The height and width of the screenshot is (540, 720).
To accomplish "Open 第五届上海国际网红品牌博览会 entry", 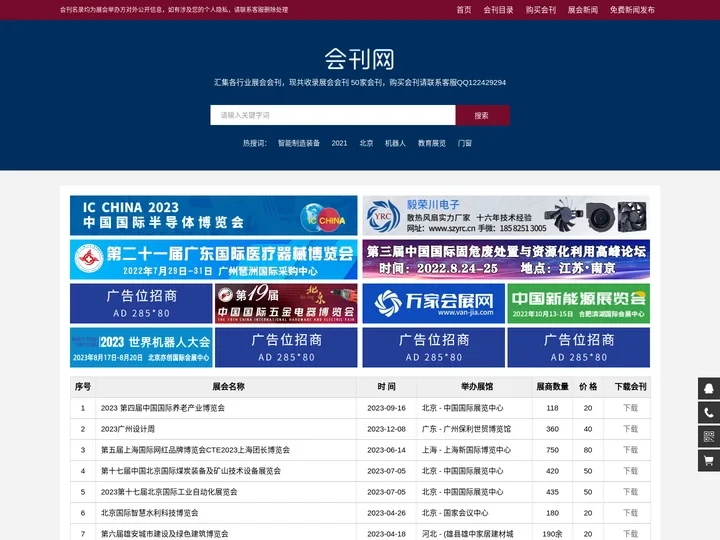I will click(195, 450).
